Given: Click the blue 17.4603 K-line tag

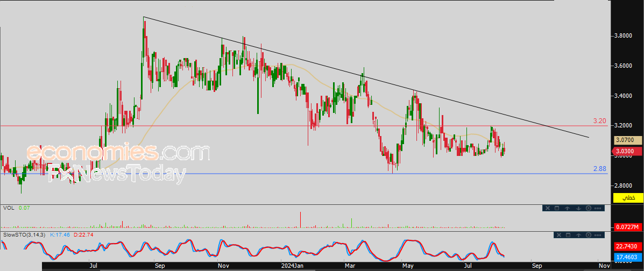Looking at the screenshot, I should coord(628,256).
